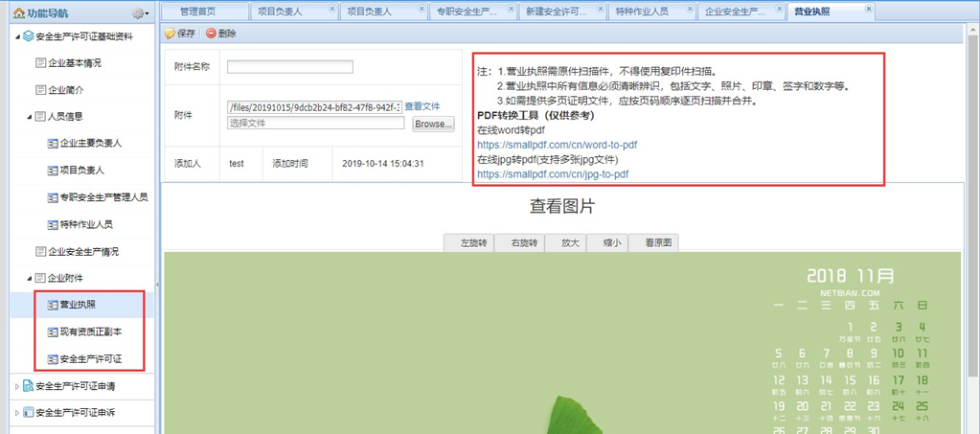
Task: Click the calendar image preview
Action: click(x=562, y=343)
